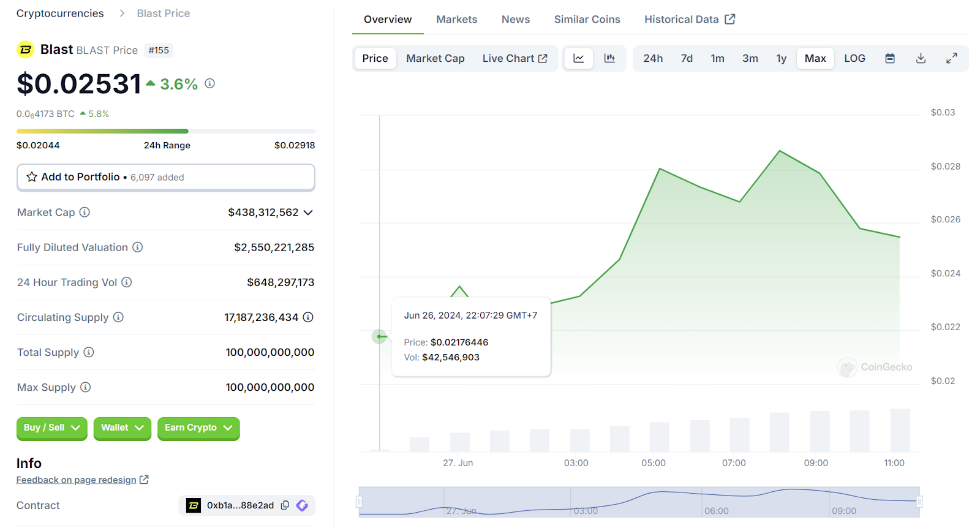Click the last volume bar at 11:00

coord(900,430)
